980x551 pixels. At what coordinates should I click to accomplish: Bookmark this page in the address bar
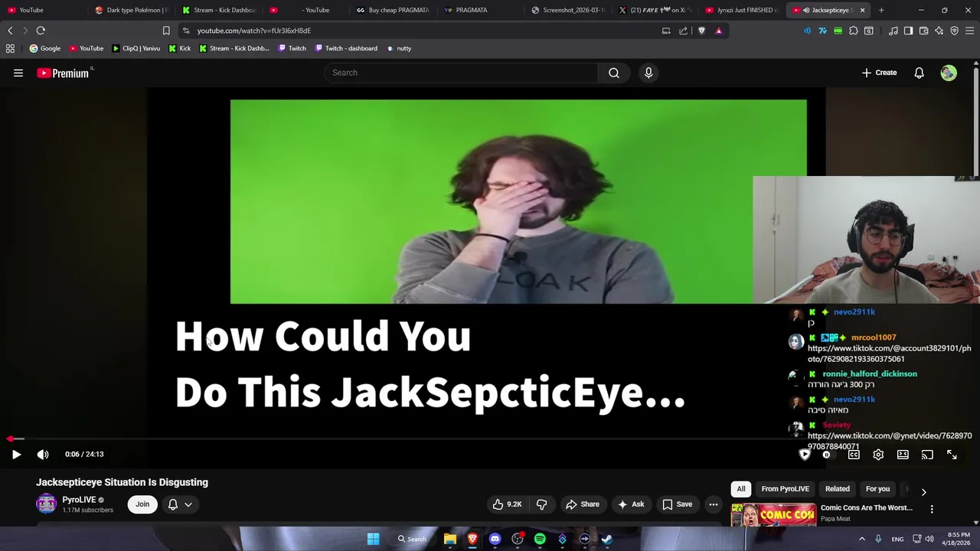click(x=166, y=31)
